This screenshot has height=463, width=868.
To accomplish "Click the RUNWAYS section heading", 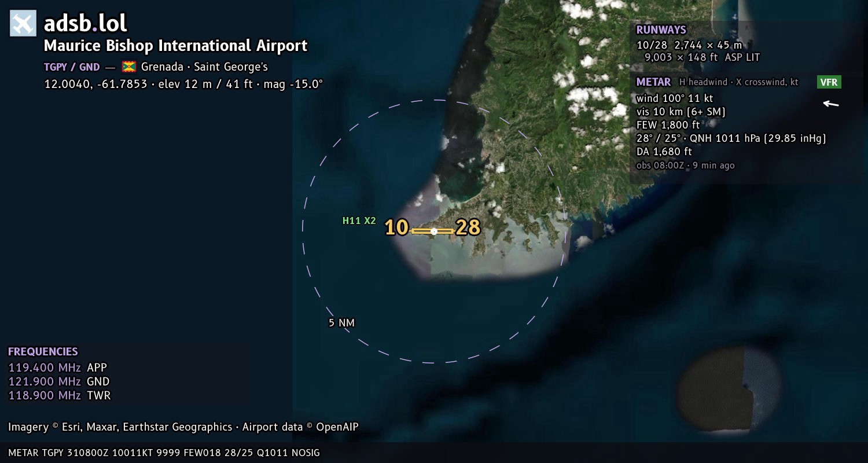I will point(661,30).
